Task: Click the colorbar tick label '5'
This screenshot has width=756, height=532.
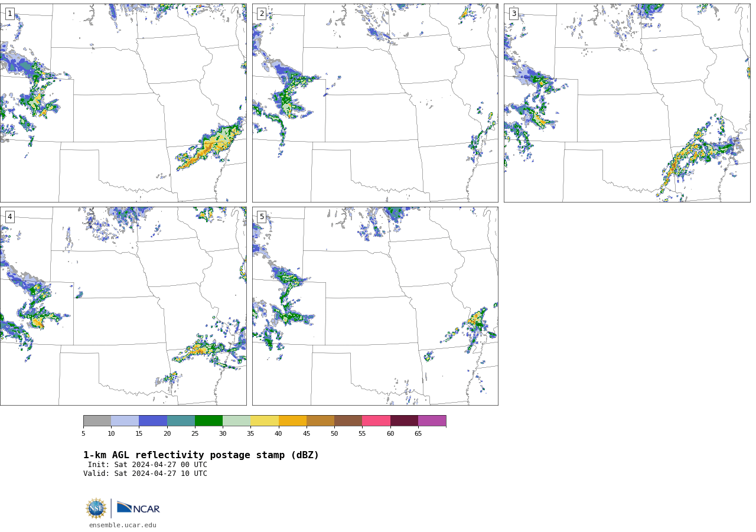Action: pyautogui.click(x=83, y=434)
